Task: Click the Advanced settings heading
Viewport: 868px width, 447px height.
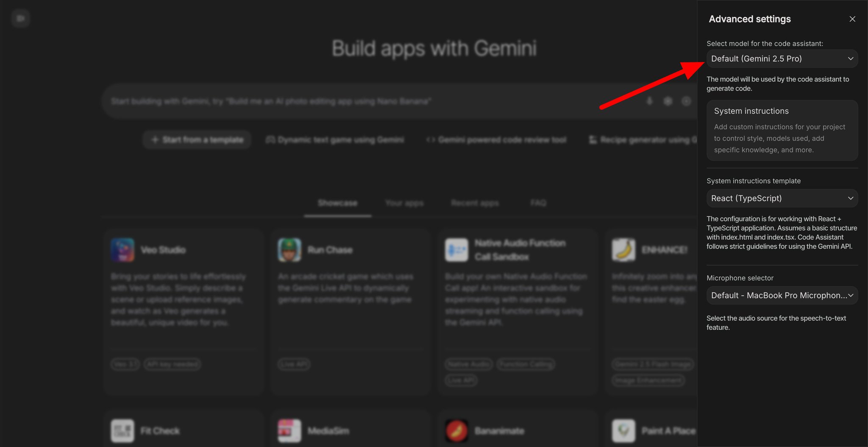Action: 750,19
